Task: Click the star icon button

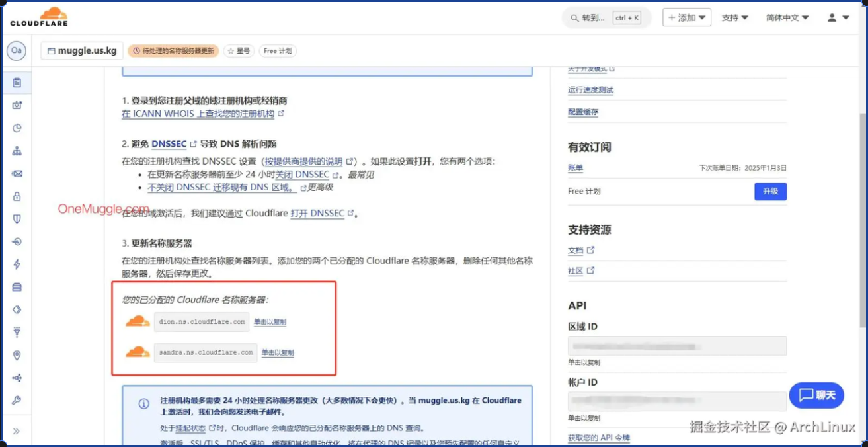Action: 239,51
